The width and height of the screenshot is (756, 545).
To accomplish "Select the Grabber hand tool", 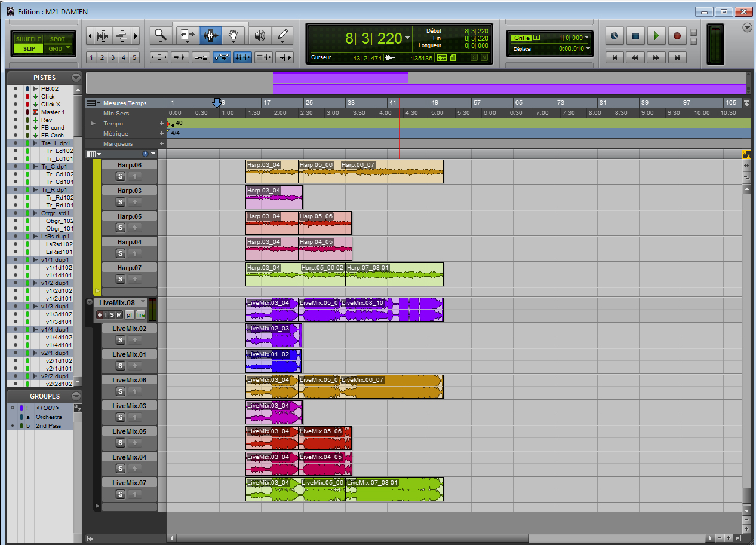I will [233, 36].
